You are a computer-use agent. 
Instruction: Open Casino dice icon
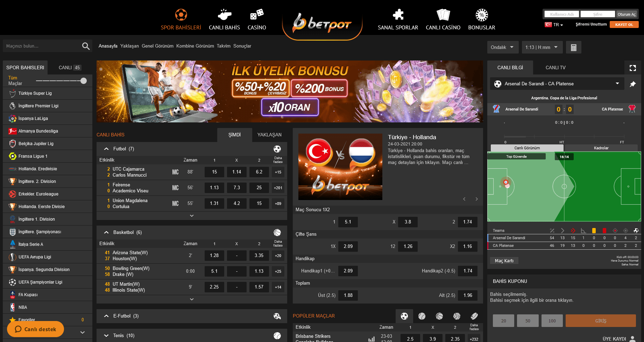[x=257, y=15]
